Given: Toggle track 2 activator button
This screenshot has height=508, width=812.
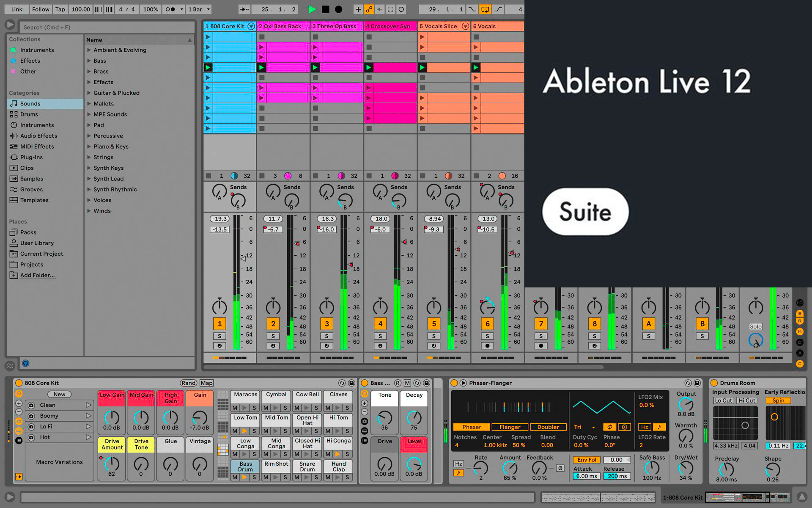Looking at the screenshot, I should click(273, 324).
